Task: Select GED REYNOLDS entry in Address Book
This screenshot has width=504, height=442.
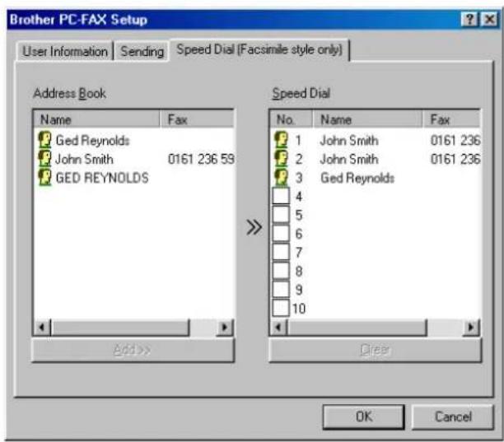Action: (102, 178)
